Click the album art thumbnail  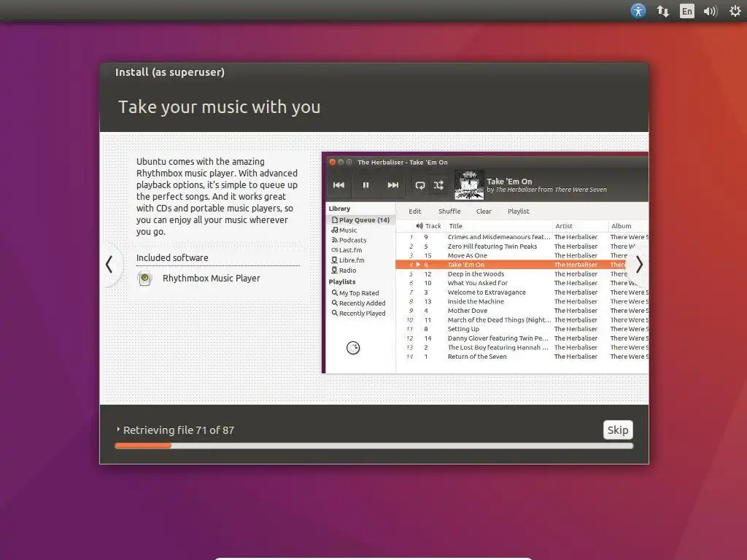coord(469,185)
